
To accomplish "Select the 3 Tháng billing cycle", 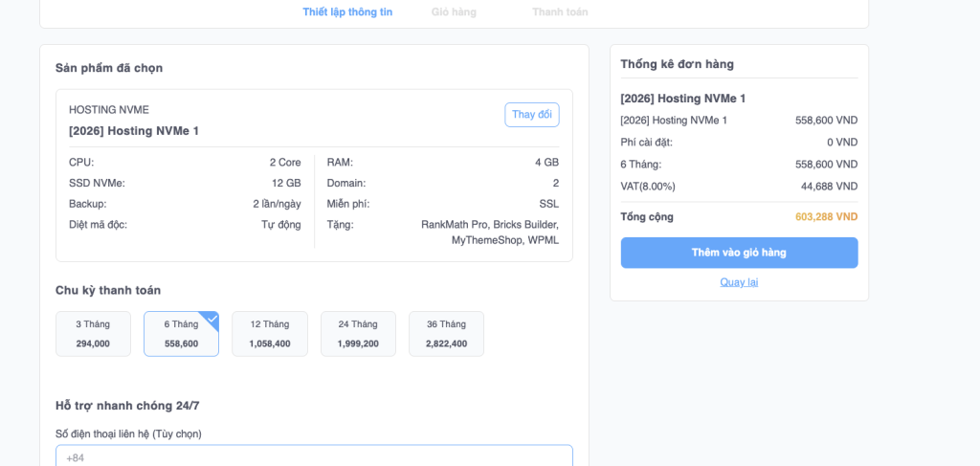I will [x=93, y=334].
